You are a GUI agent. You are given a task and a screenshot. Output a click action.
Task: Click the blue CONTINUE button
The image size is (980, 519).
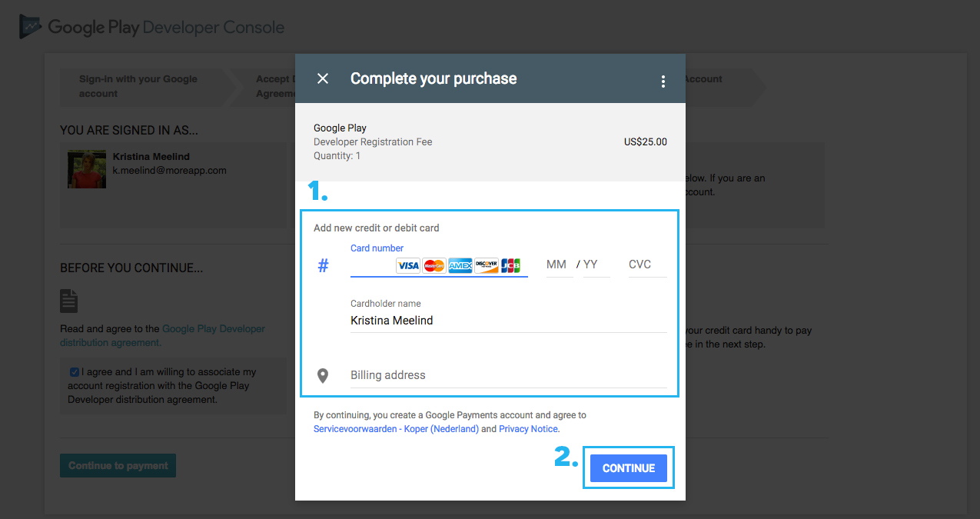point(629,467)
